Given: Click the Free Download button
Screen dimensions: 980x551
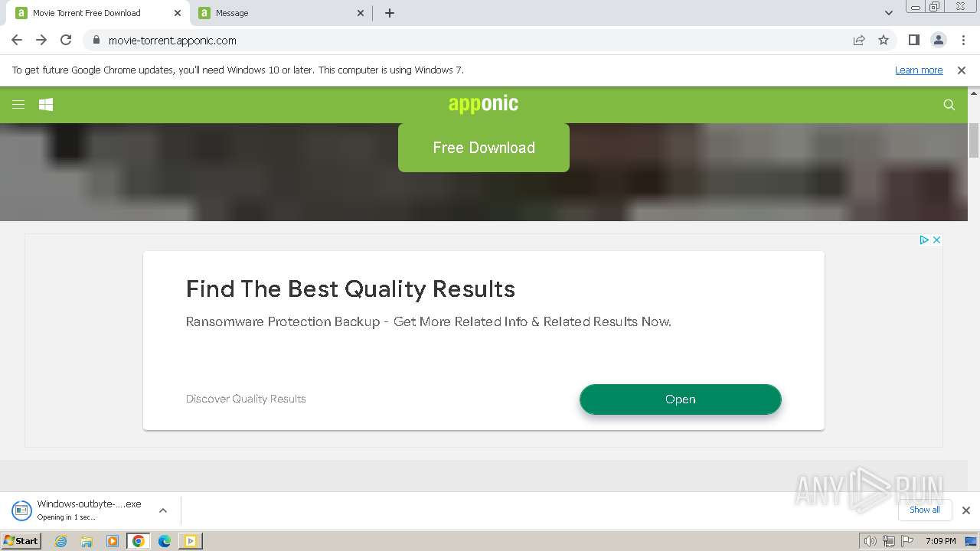Looking at the screenshot, I should [484, 148].
